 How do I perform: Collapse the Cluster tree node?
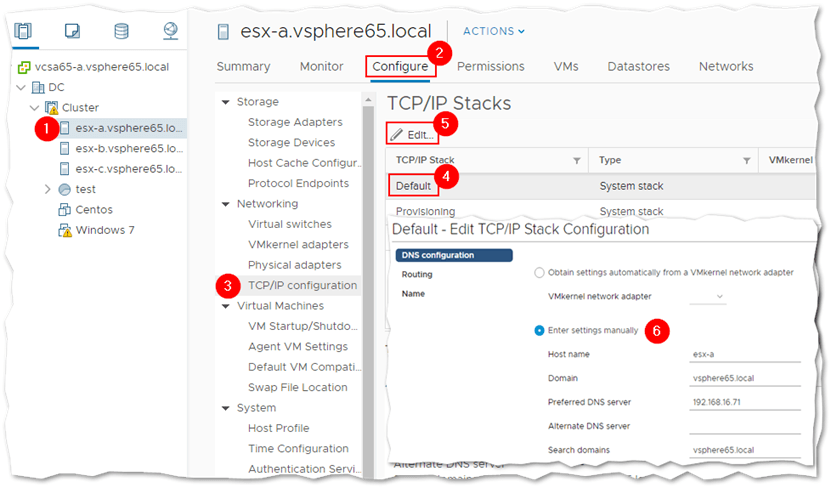(34, 108)
